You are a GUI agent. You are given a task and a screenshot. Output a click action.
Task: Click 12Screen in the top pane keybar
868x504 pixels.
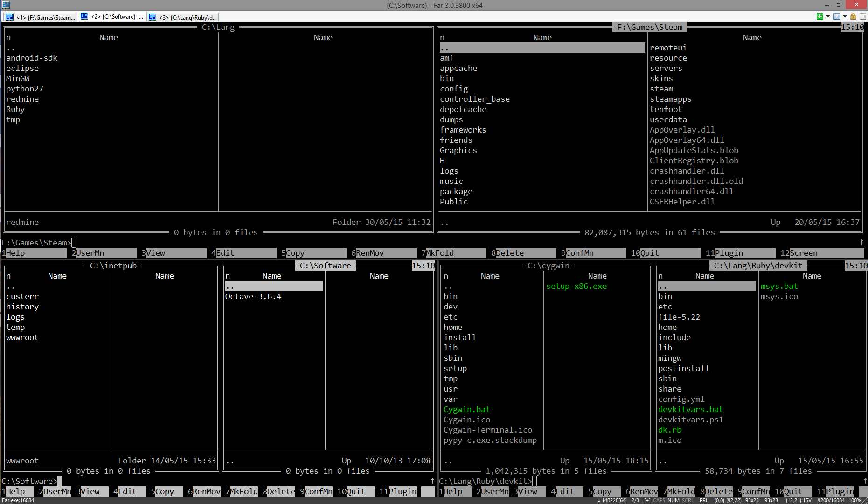click(x=822, y=253)
